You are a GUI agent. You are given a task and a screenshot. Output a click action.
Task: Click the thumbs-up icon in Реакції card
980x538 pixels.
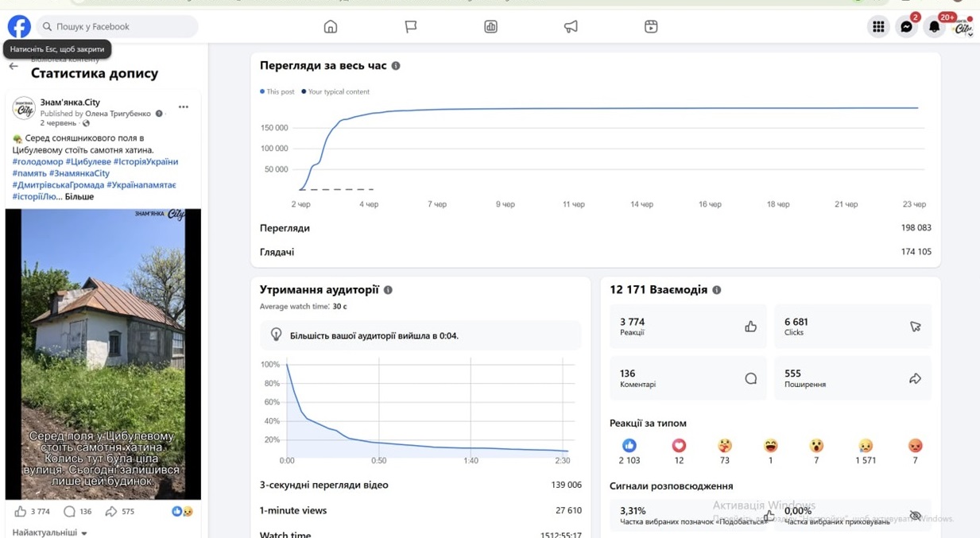(750, 327)
